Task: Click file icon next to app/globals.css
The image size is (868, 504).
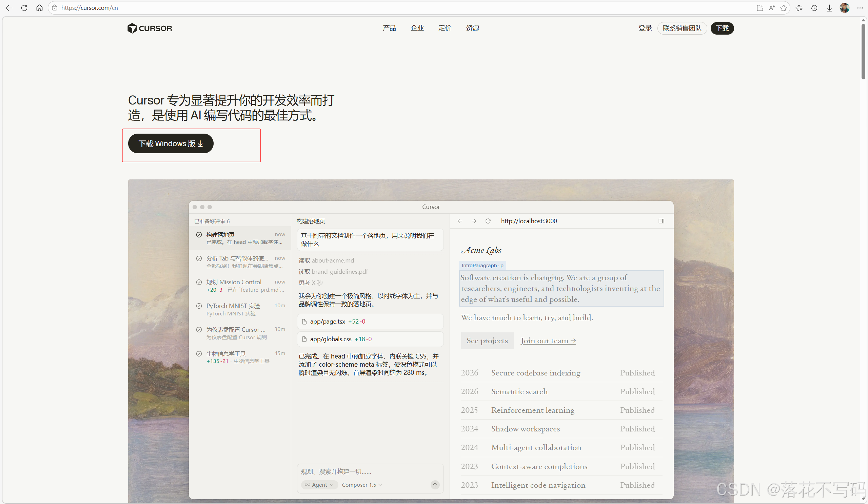Action: click(304, 339)
